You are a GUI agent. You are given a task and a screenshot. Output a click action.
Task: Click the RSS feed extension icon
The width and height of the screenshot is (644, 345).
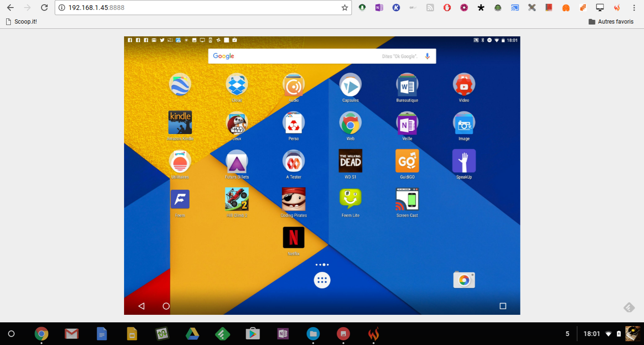pos(430,8)
